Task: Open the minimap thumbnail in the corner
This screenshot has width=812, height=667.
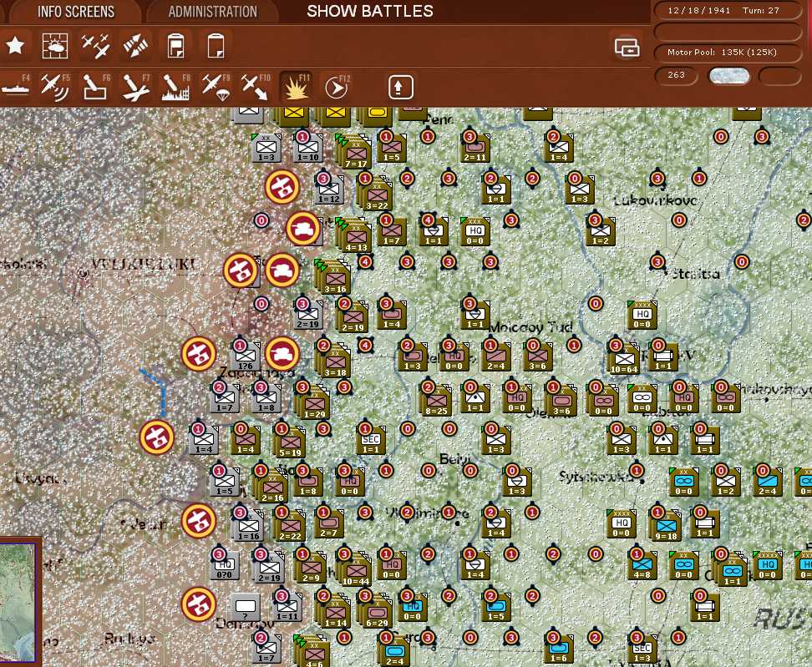Action: pyautogui.click(x=19, y=602)
